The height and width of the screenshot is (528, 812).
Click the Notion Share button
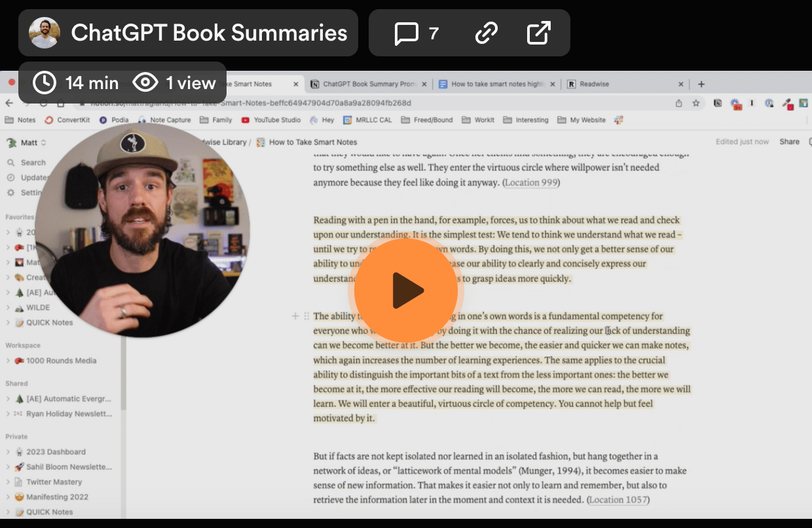point(789,141)
